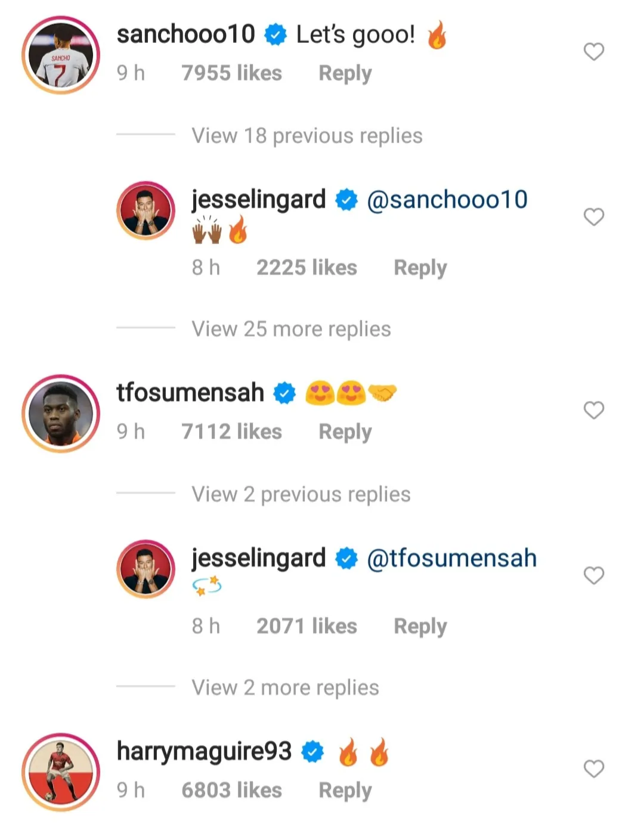Like the sanchooo10 comment with the heart
The image size is (644, 837).
(593, 52)
